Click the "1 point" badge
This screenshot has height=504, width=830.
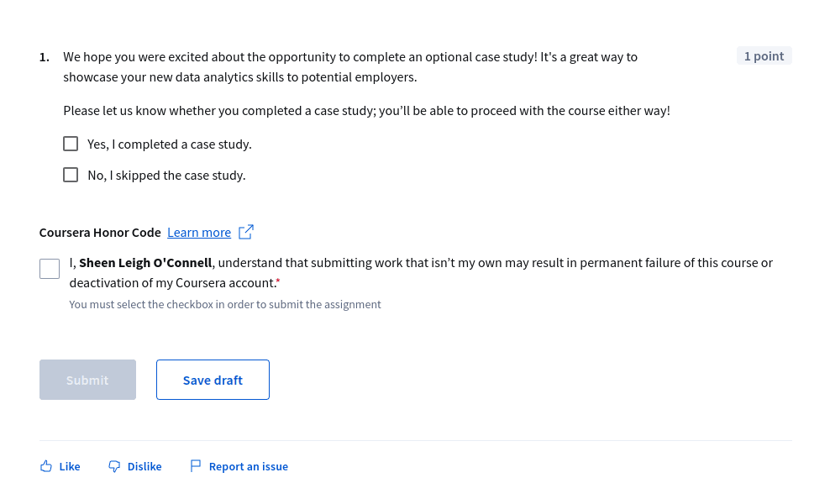764,55
